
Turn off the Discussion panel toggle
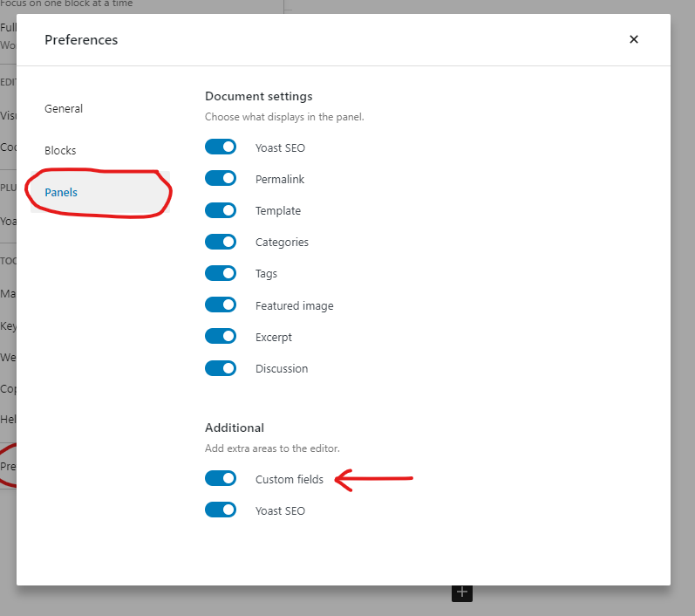point(221,368)
